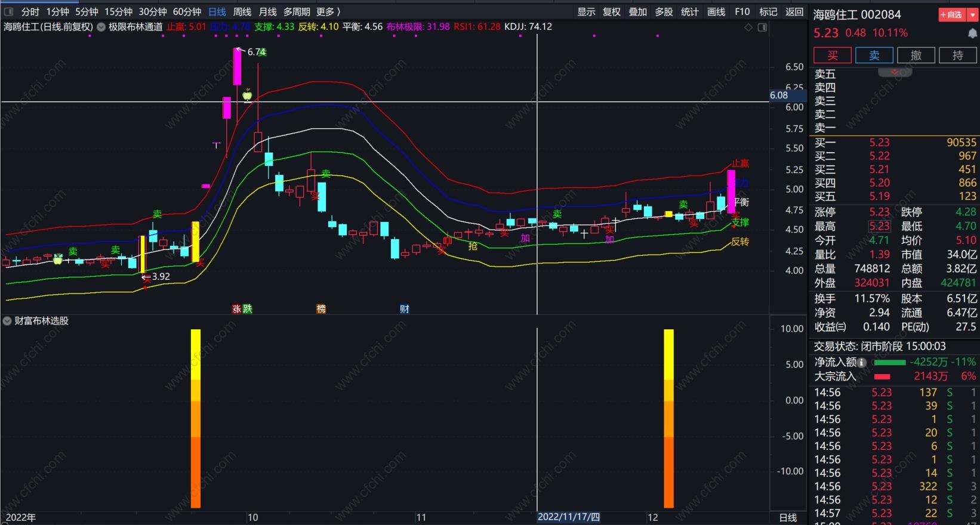This screenshot has width=980, height=525.
Task: Click the green 跌 event marker
Action: [248, 308]
